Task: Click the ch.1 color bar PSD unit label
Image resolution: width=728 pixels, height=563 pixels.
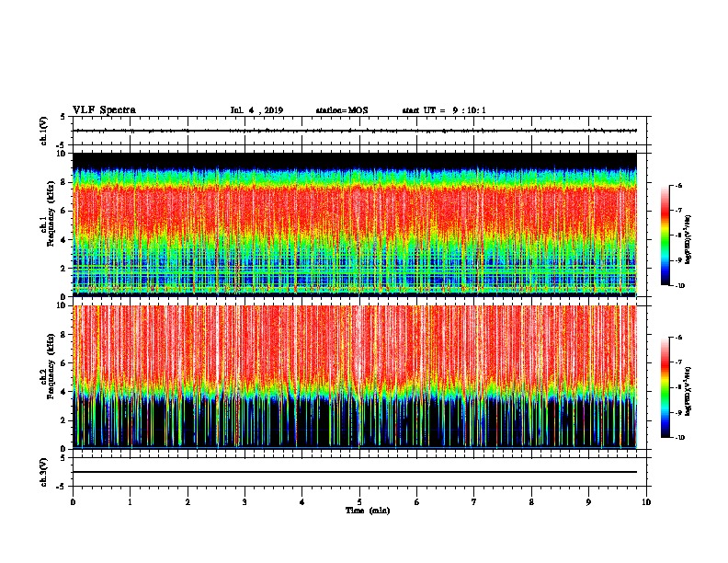Action: (x=688, y=240)
